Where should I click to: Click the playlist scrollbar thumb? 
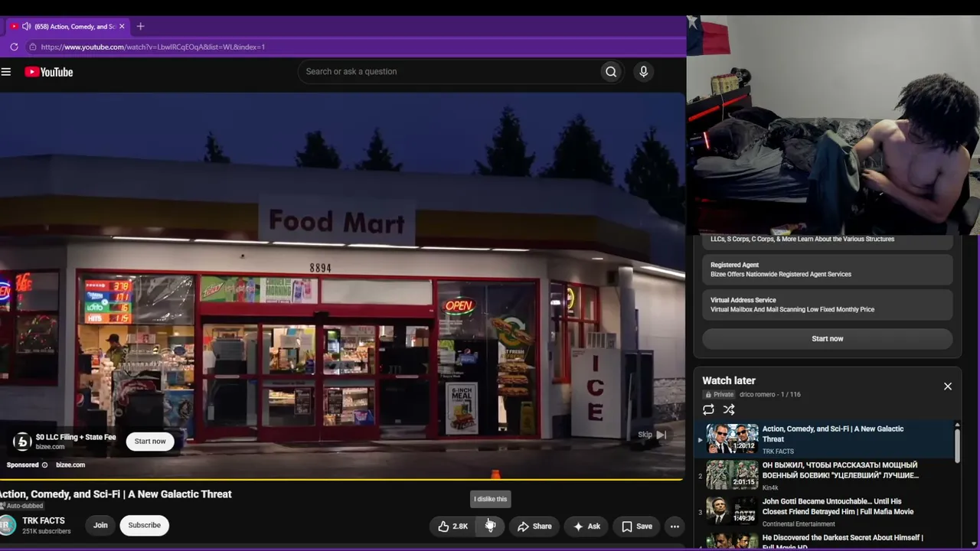coord(957,445)
